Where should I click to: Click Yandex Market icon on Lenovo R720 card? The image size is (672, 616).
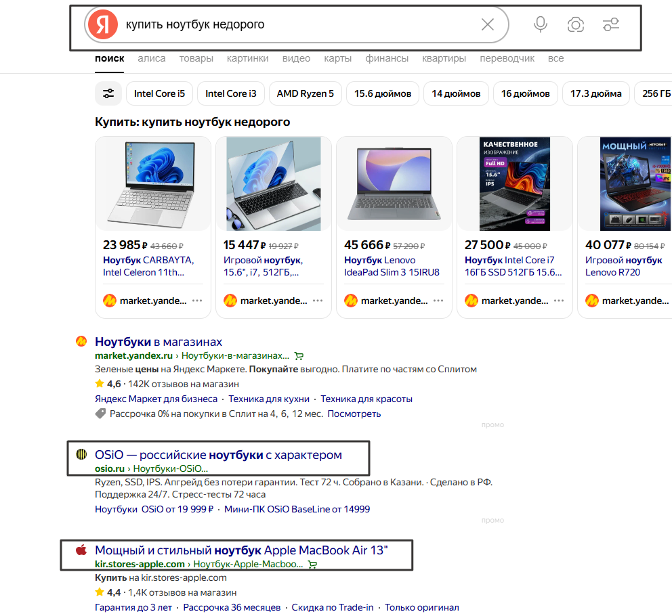pyautogui.click(x=592, y=301)
